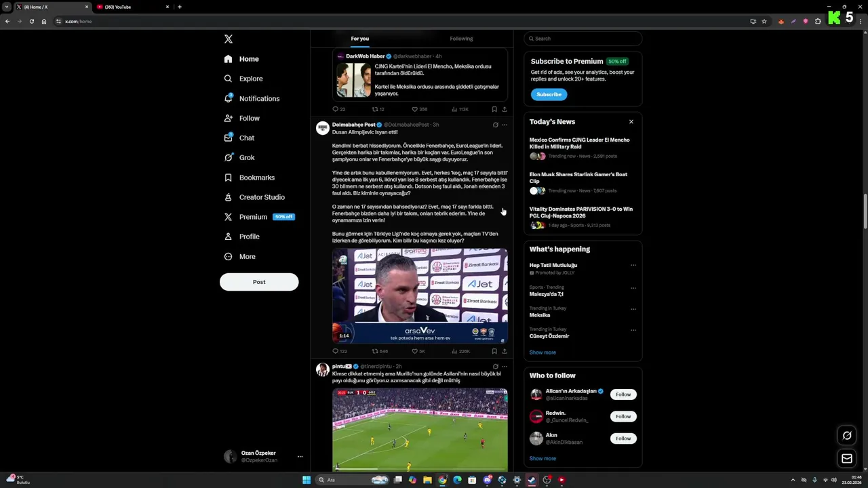Open the Explore search page
The width and height of the screenshot is (868, 488).
tap(243, 79)
